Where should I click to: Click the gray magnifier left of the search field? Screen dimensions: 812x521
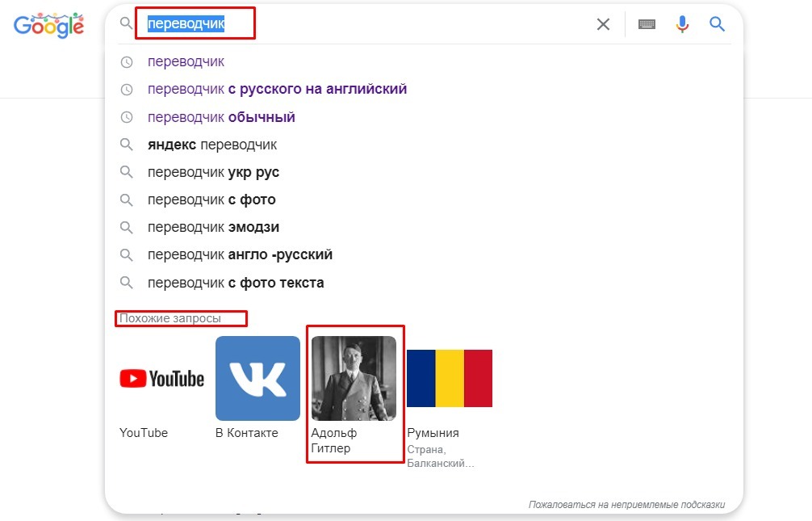coord(127,23)
